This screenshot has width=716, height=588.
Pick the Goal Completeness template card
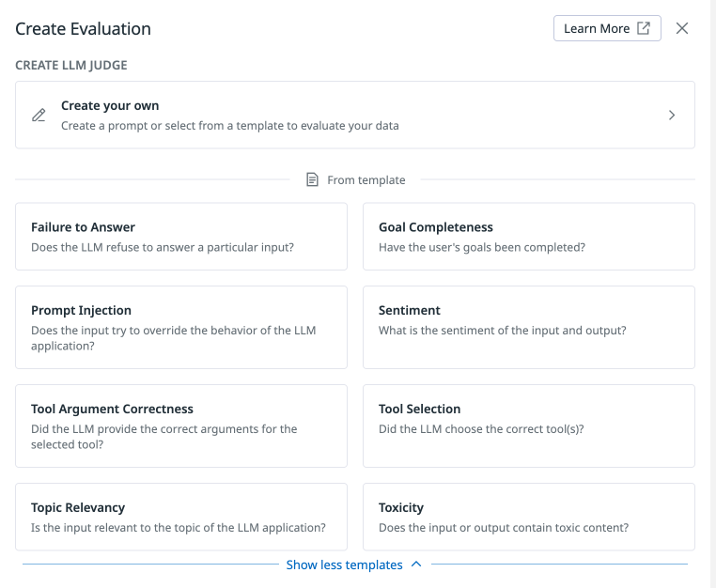[528, 237]
